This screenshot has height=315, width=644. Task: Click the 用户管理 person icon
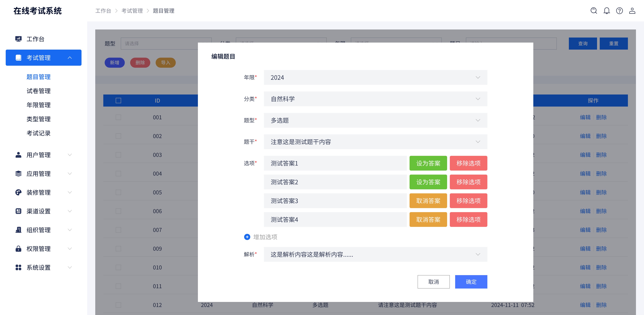click(x=18, y=155)
